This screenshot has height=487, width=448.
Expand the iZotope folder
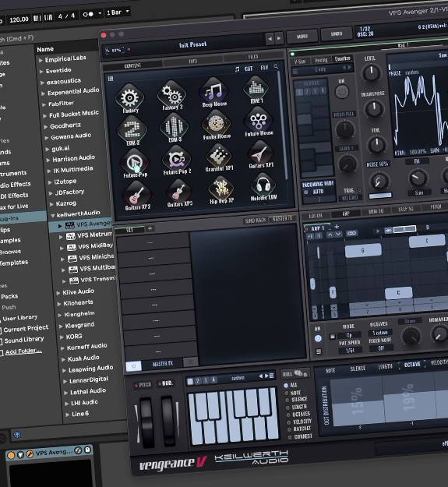click(50, 182)
